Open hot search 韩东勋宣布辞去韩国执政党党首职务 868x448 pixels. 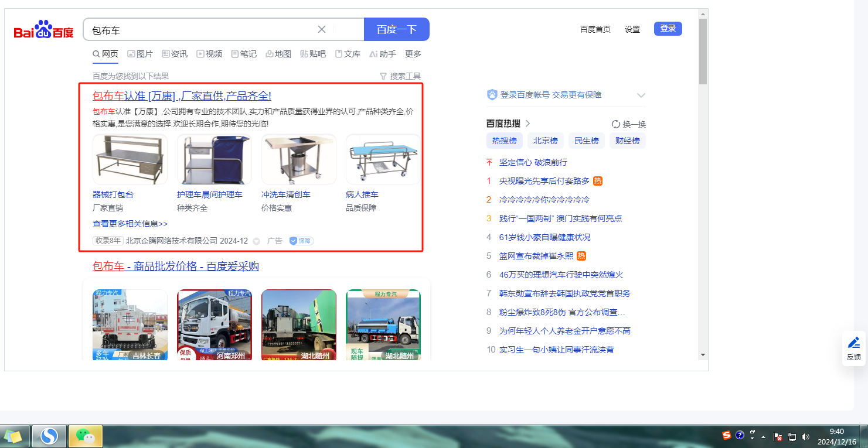(565, 293)
